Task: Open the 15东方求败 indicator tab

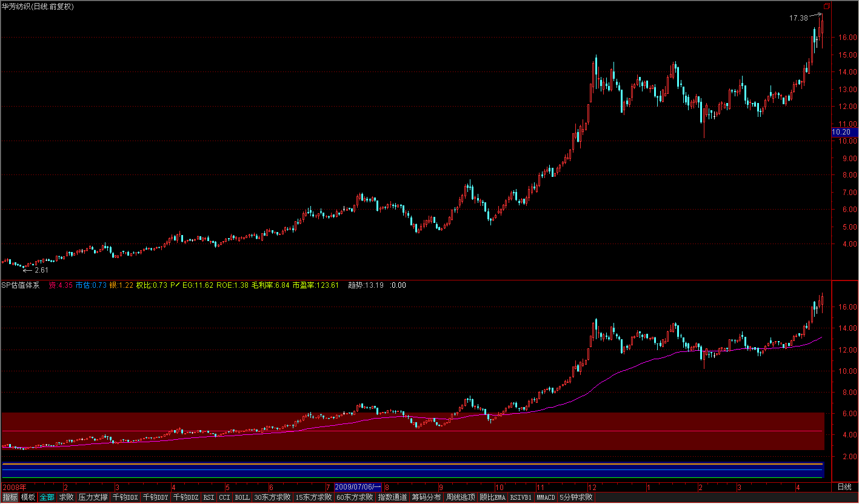Action: 313,497
